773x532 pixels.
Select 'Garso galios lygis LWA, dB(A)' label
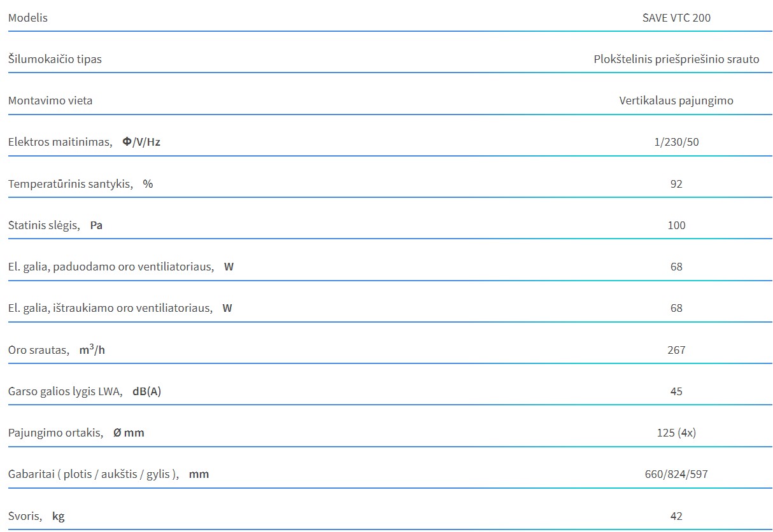(85, 391)
